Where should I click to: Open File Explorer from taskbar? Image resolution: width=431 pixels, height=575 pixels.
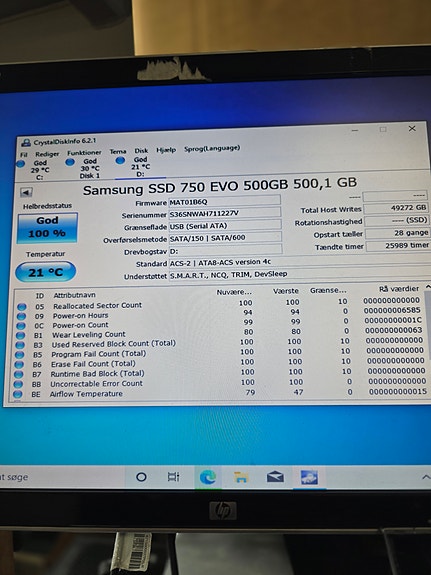coord(241,477)
